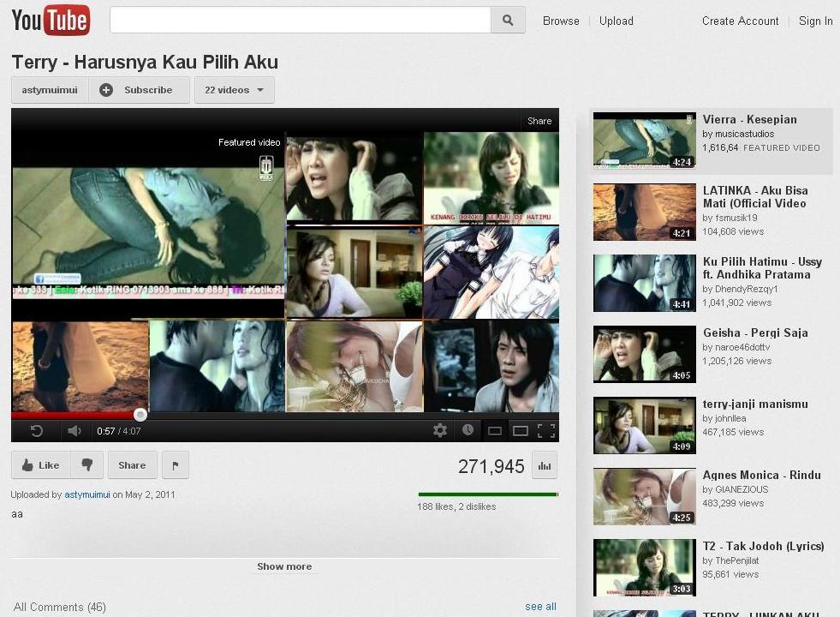Click Agnes Monica Rindu sidebar thumbnail
The height and width of the screenshot is (617, 840).
coord(645,496)
